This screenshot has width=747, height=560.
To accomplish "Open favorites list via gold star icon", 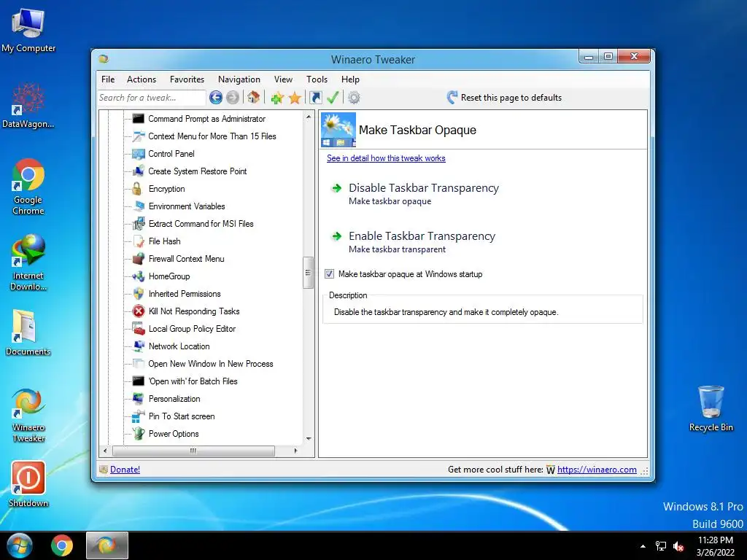I will 295,98.
